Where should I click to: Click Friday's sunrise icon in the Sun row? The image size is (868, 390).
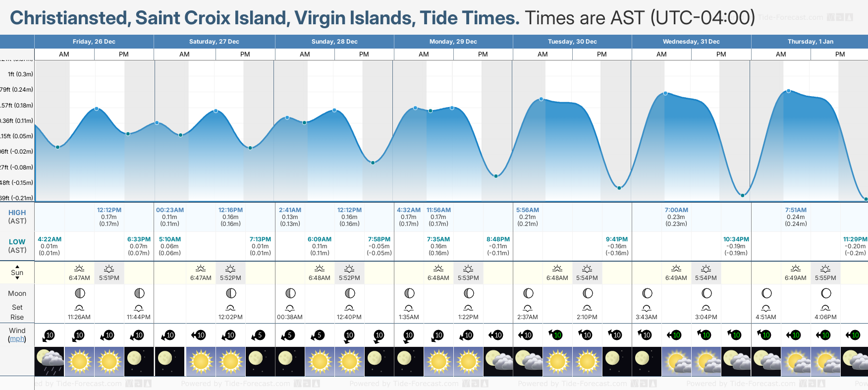pyautogui.click(x=79, y=269)
